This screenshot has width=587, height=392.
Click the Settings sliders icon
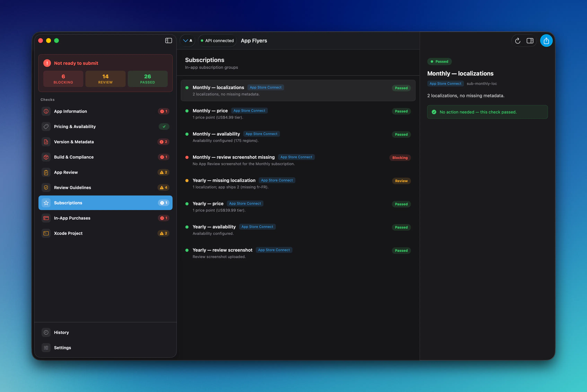tap(46, 348)
